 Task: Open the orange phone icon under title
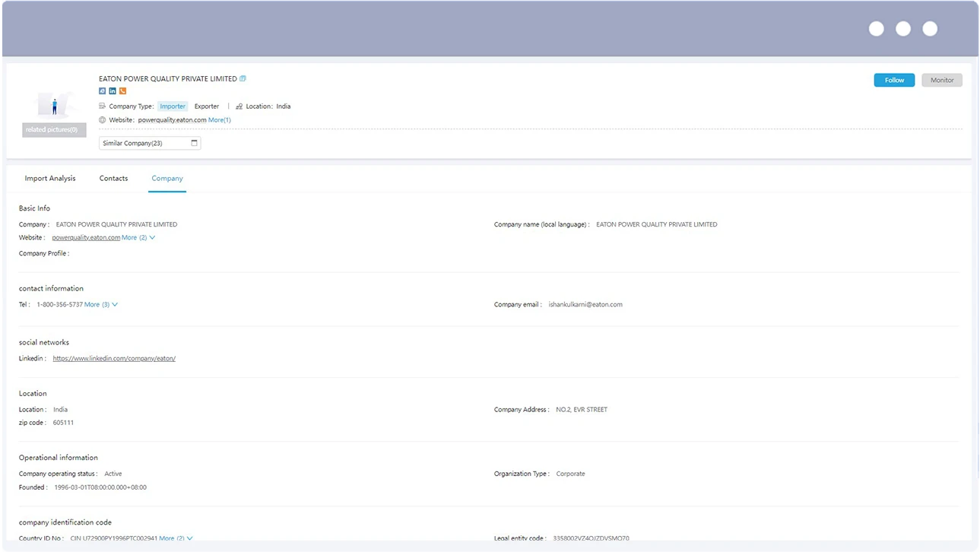point(122,91)
